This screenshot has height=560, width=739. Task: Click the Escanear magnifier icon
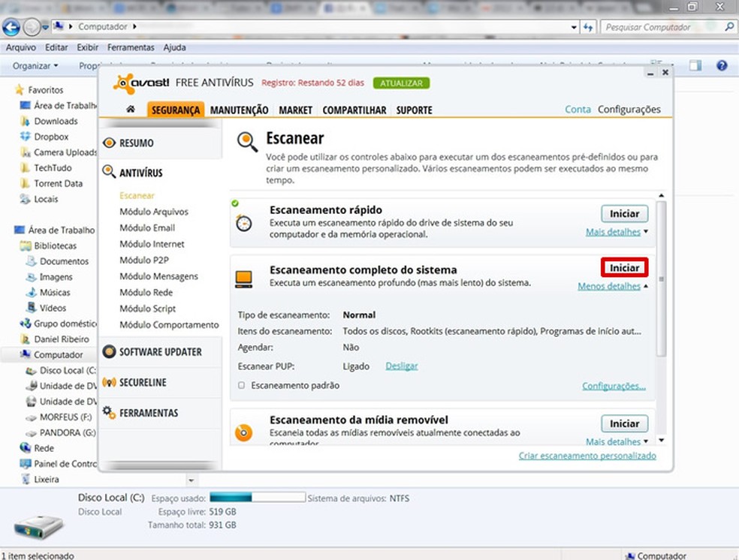[247, 142]
